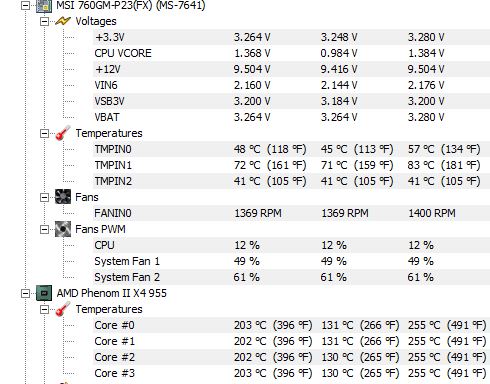Click the red thermometer icon under MSI board
Image resolution: width=490 pixels, height=384 pixels.
[63, 133]
